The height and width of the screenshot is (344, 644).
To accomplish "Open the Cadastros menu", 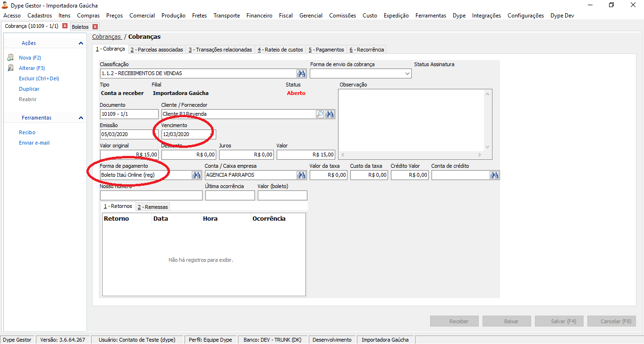I will click(x=40, y=16).
